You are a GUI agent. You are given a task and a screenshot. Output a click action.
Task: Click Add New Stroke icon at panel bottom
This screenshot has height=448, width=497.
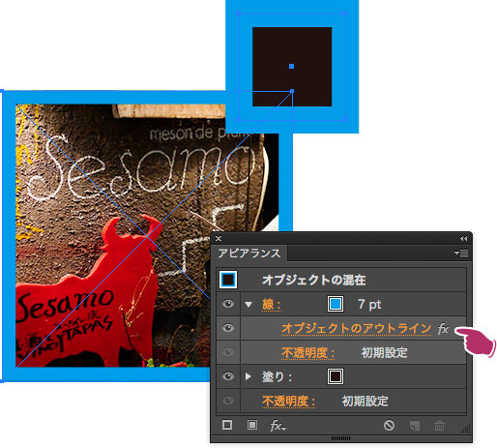point(227,425)
